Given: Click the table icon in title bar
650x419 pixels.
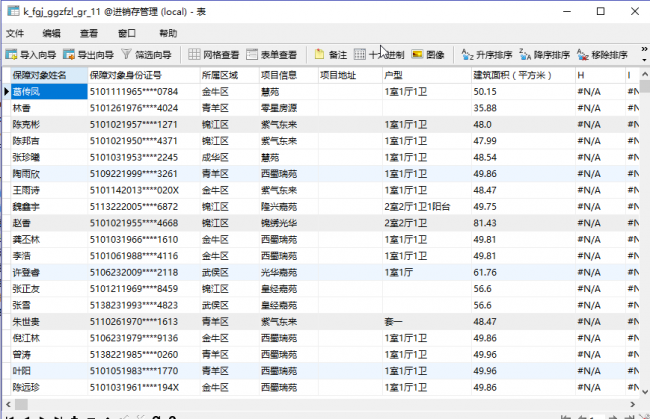Looking at the screenshot, I should click(13, 11).
